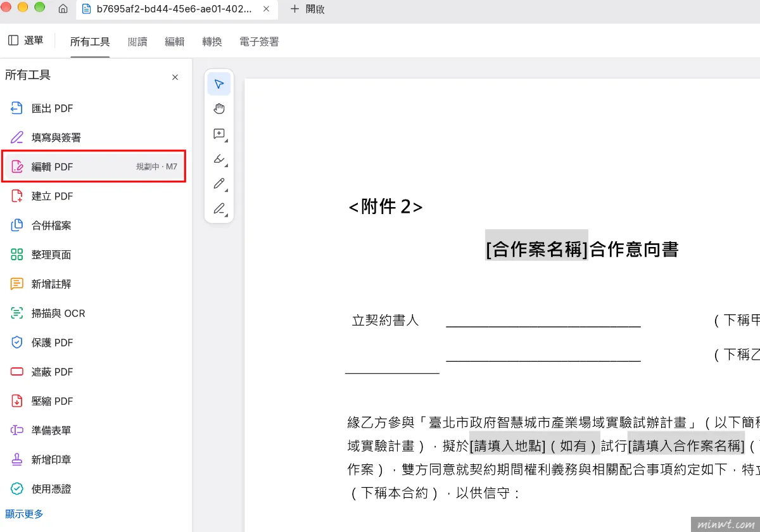Switch to the 電子簽署 tab
Viewport: 760px width, 532px height.
(x=259, y=42)
